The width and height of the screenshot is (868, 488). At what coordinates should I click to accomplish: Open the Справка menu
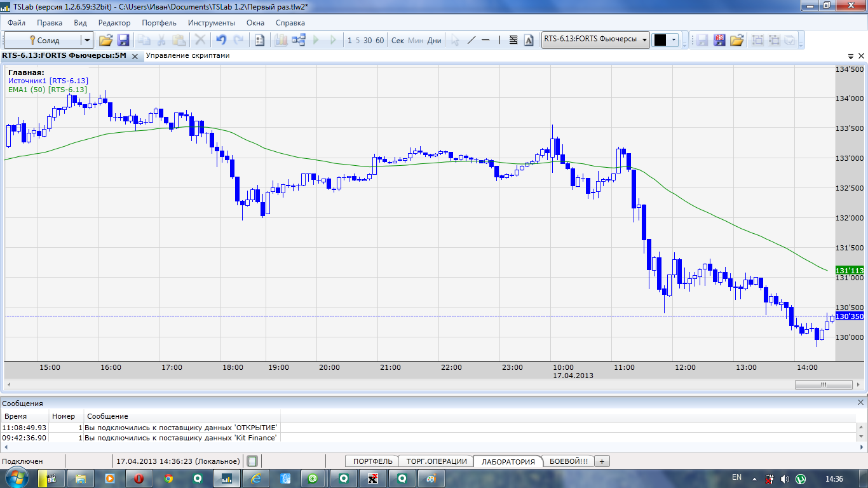pos(290,23)
